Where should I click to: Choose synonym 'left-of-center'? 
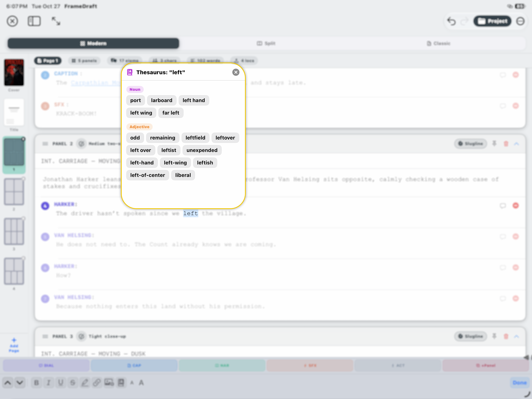pyautogui.click(x=147, y=175)
